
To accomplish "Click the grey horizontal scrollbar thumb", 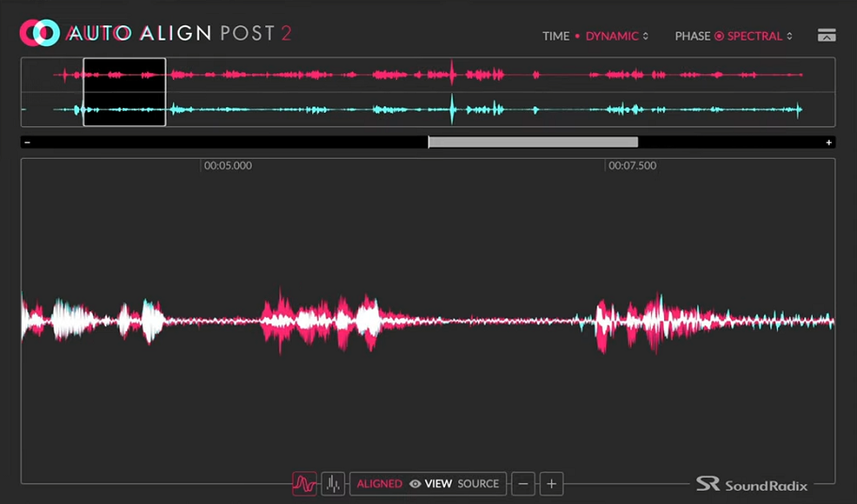I will (x=532, y=143).
